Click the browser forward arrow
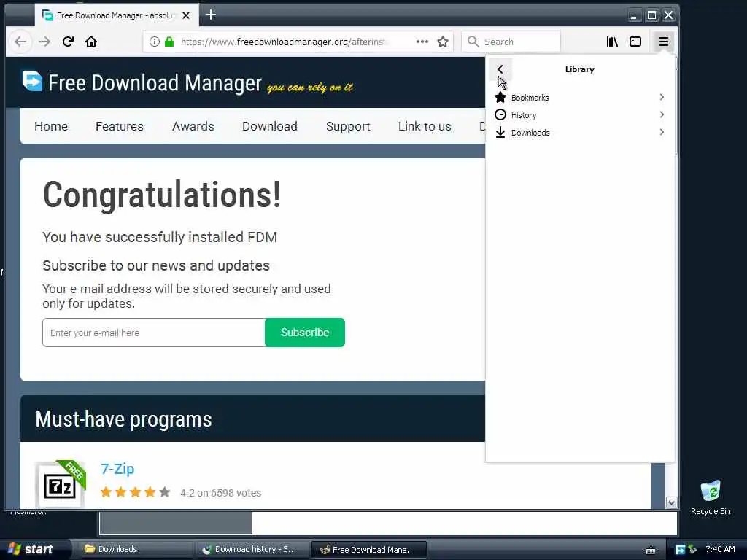This screenshot has height=560, width=747. [x=44, y=42]
